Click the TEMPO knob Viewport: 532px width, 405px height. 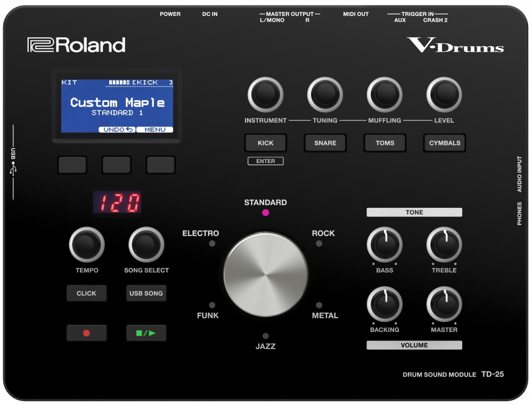[x=86, y=245]
